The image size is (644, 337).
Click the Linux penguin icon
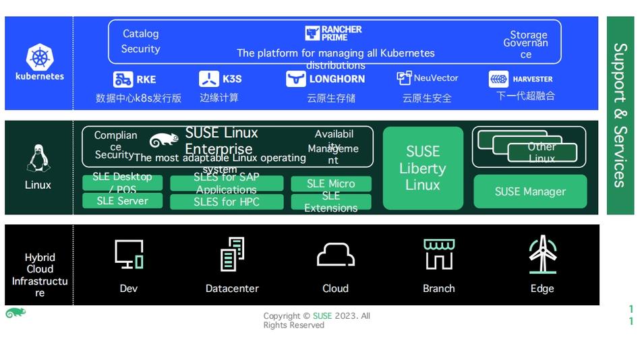tap(38, 159)
